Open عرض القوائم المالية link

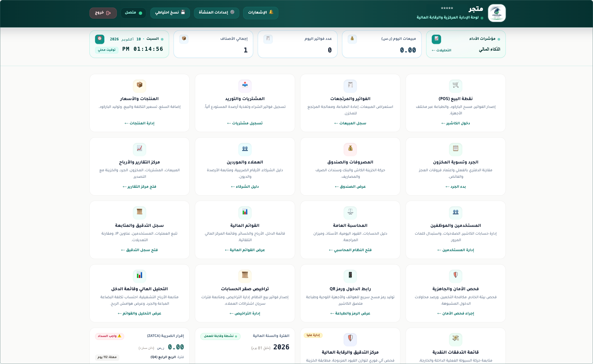[245, 250]
